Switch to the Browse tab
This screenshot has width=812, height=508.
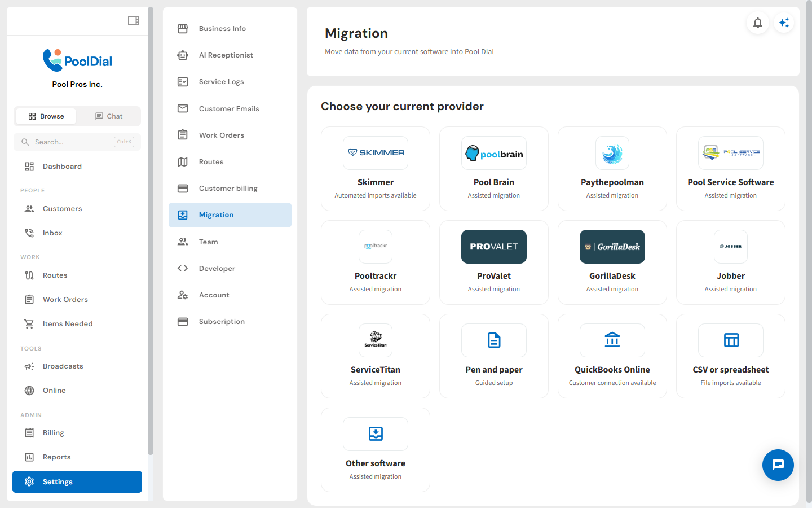point(46,116)
